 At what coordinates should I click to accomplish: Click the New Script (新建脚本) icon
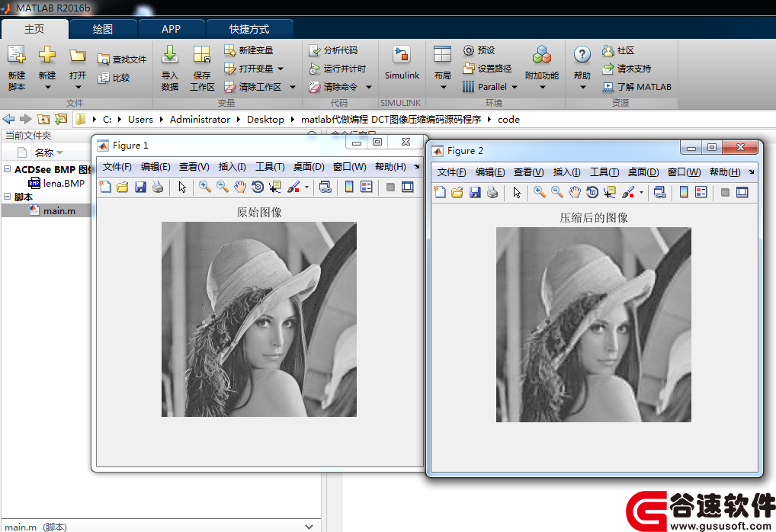(x=16, y=54)
